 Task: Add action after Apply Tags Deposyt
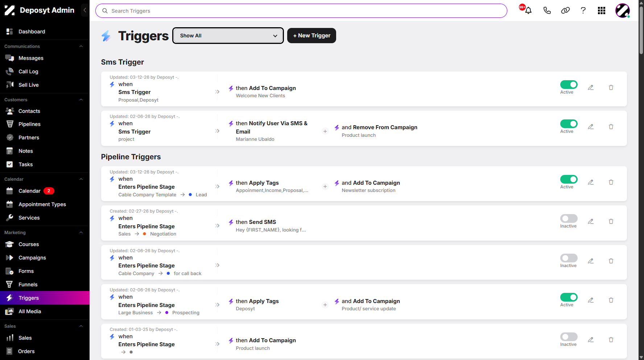click(x=325, y=305)
